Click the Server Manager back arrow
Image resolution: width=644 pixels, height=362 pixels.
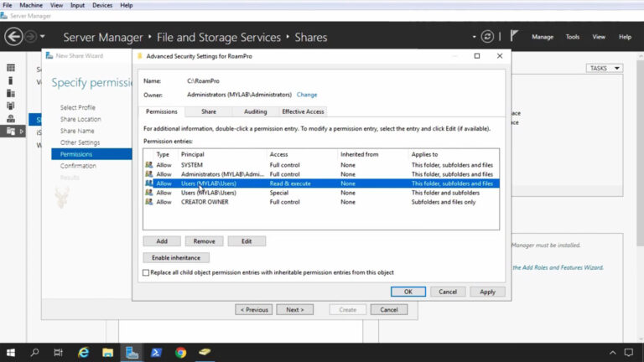pyautogui.click(x=13, y=37)
